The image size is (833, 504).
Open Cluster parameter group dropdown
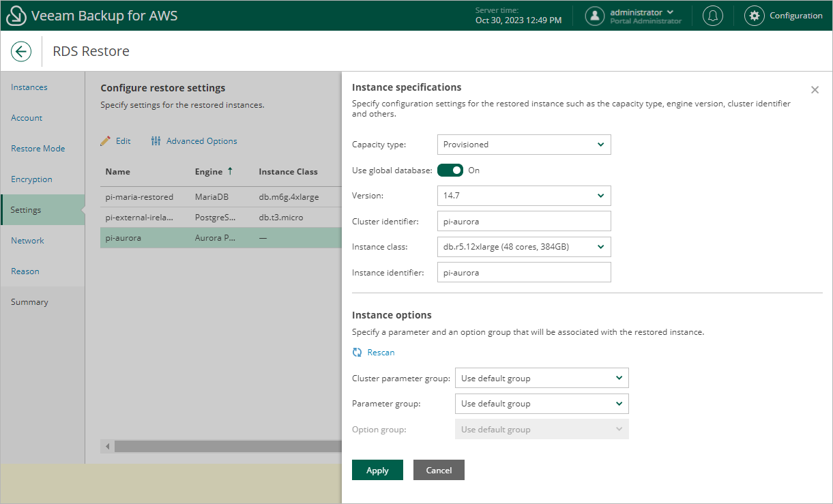click(x=542, y=378)
